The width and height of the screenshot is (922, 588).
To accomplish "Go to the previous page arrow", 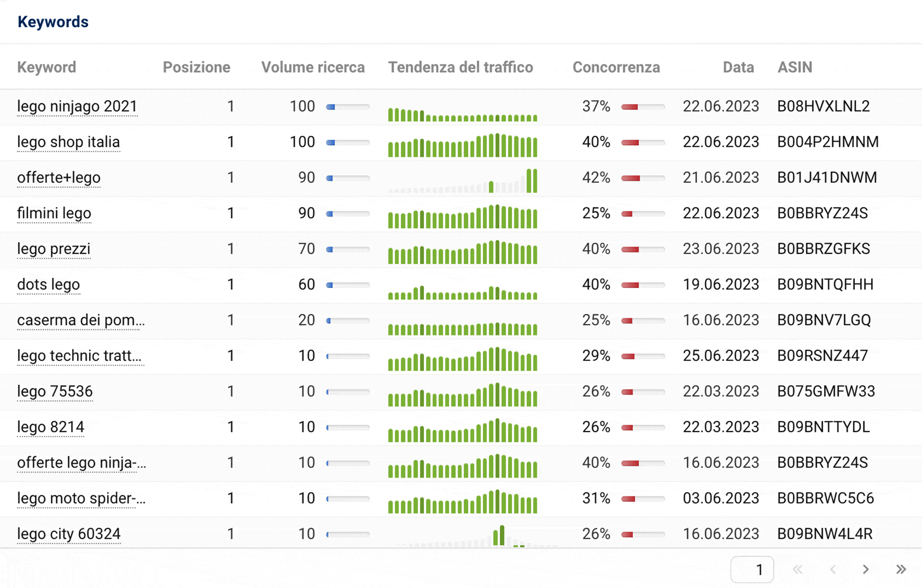I will coord(833,569).
